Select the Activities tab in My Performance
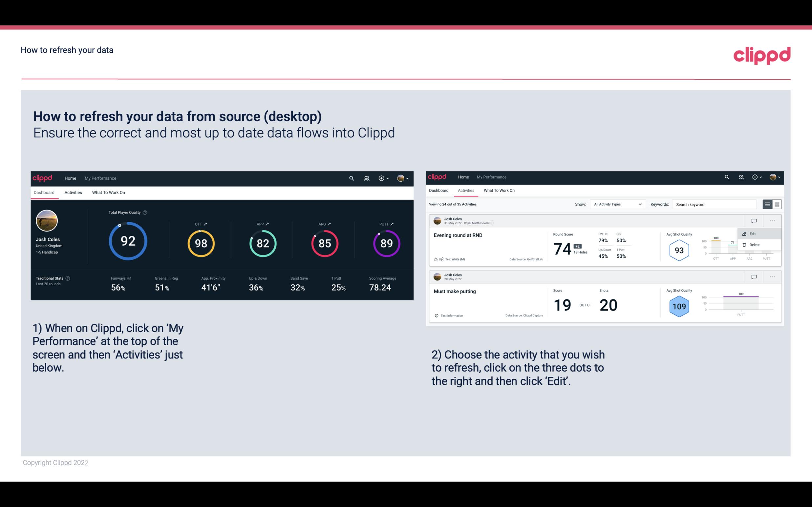 [x=73, y=192]
